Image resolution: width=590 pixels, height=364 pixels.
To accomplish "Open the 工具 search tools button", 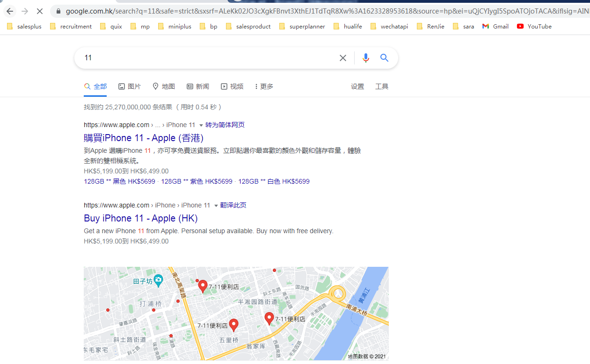I will pyautogui.click(x=382, y=86).
